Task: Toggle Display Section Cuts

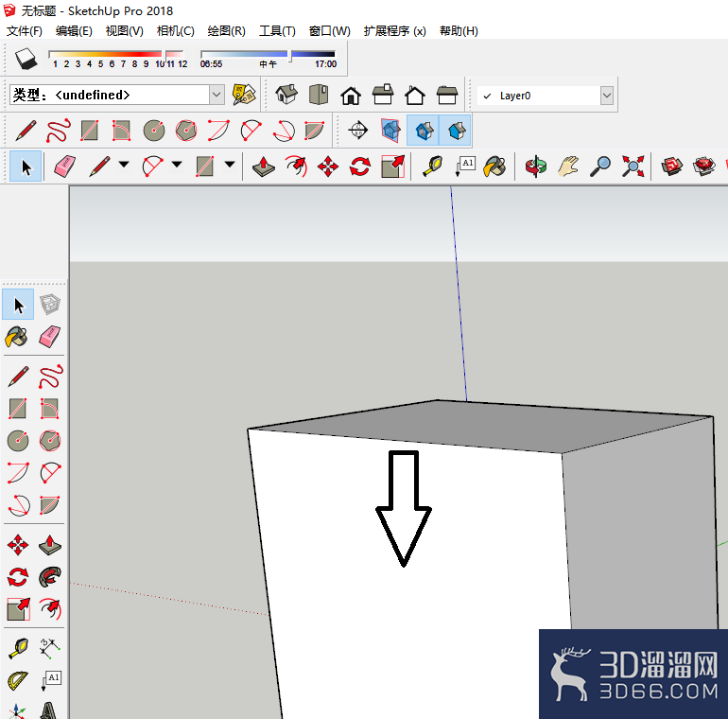Action: 423,130
